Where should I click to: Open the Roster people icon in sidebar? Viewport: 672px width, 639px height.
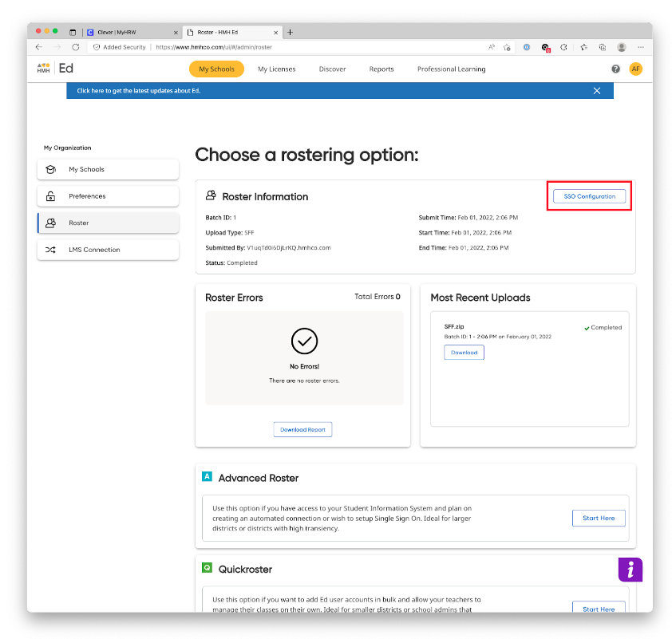(x=50, y=223)
